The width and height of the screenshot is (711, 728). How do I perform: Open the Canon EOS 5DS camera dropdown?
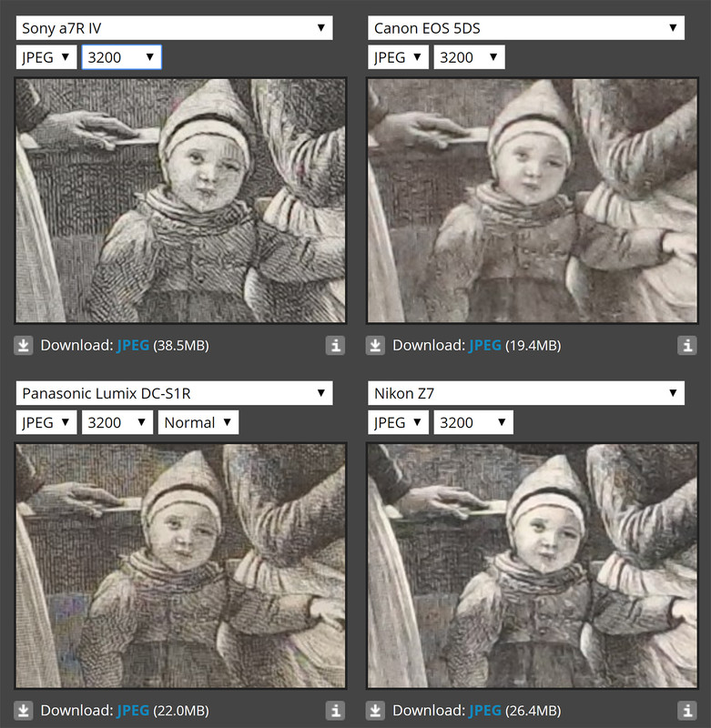point(526,28)
